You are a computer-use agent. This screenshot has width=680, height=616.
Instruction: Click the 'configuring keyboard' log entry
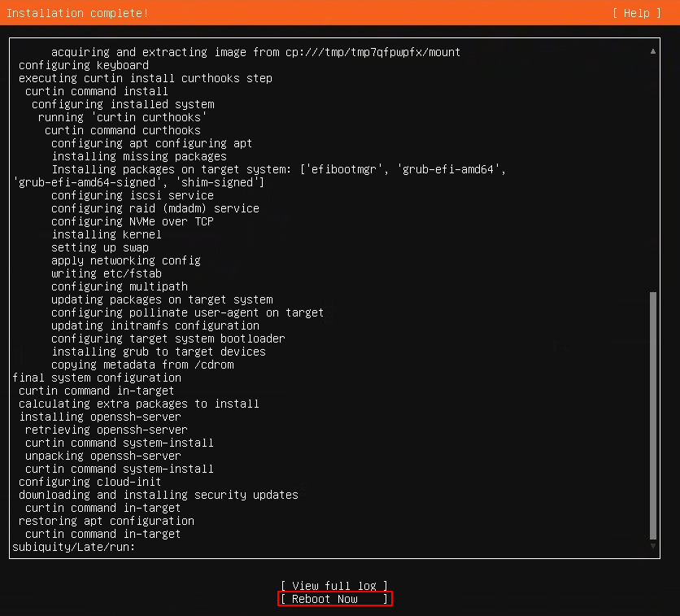(x=84, y=65)
